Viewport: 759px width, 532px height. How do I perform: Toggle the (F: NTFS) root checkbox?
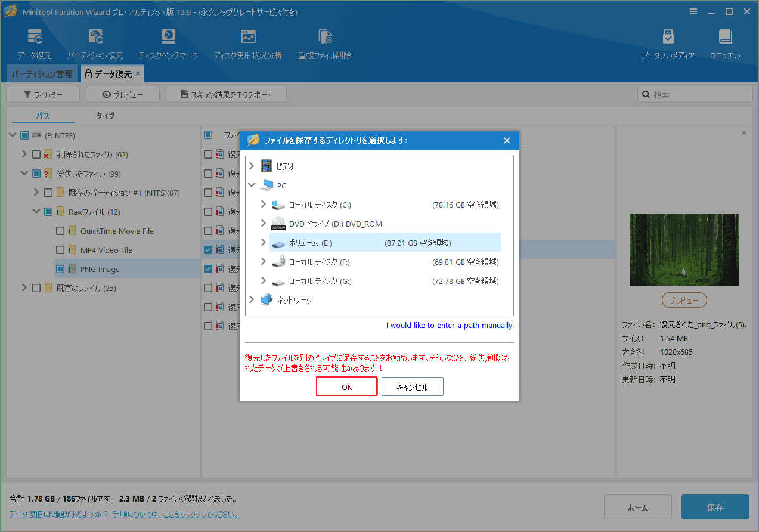24,135
